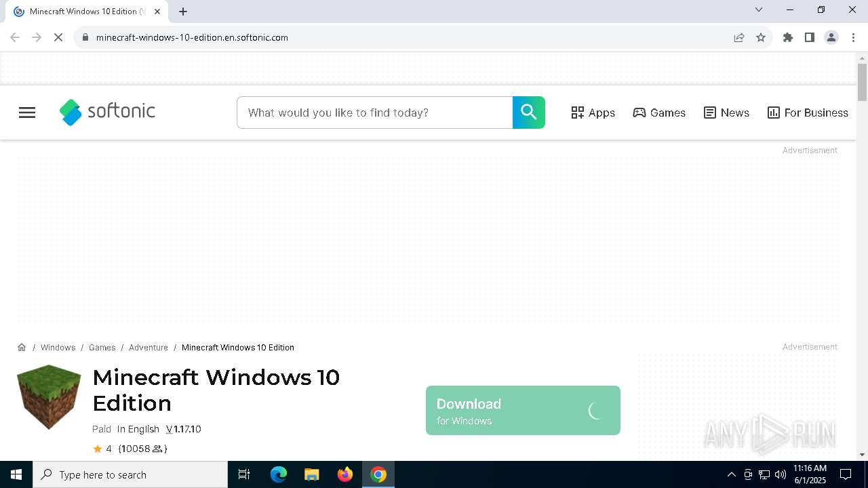
Task: Click the taskbar search box
Action: click(x=130, y=474)
